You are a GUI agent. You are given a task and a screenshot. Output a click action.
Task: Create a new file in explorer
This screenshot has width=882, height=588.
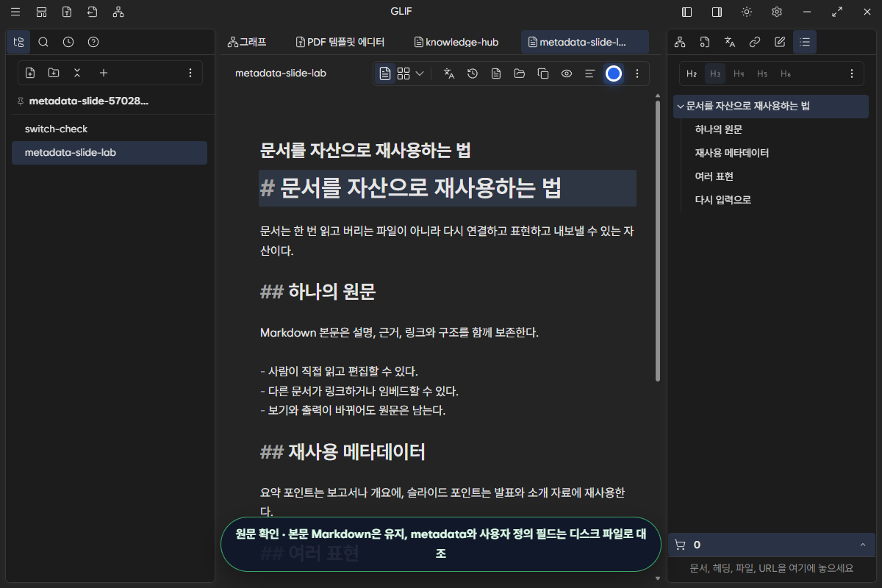pos(30,73)
